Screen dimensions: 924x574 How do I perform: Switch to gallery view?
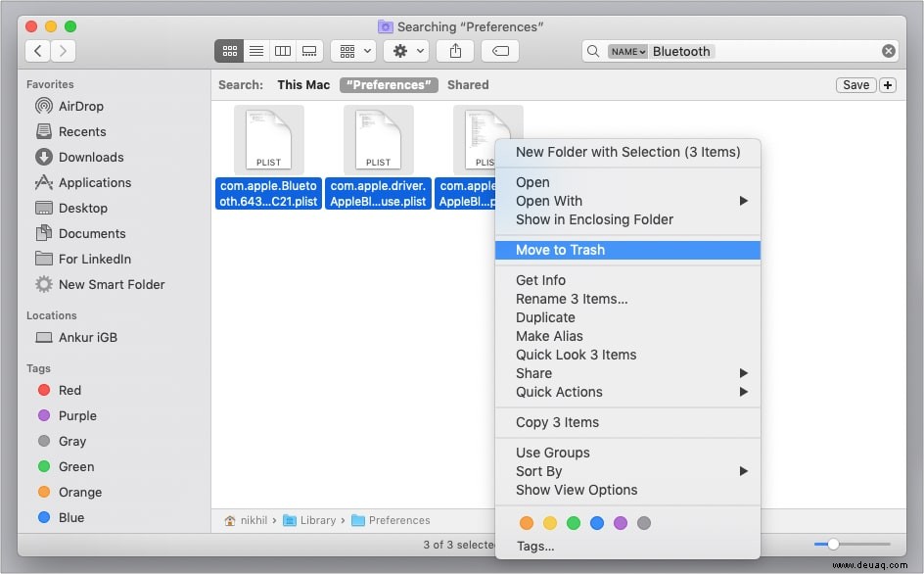pyautogui.click(x=309, y=51)
